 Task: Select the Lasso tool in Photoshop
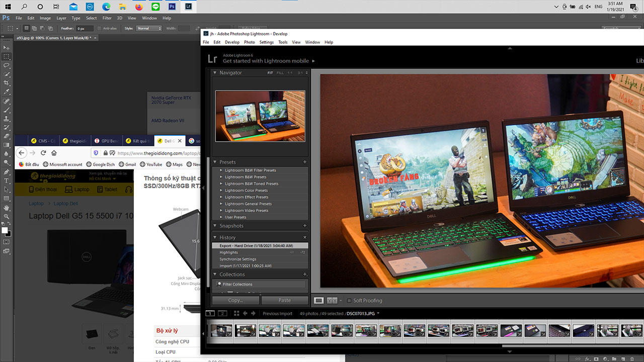7,65
